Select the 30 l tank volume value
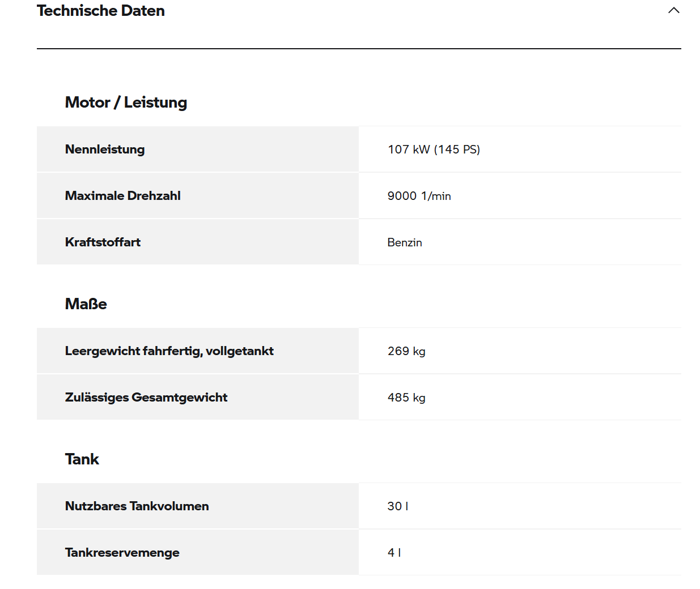Screen dimensions: 700x589 tap(398, 506)
